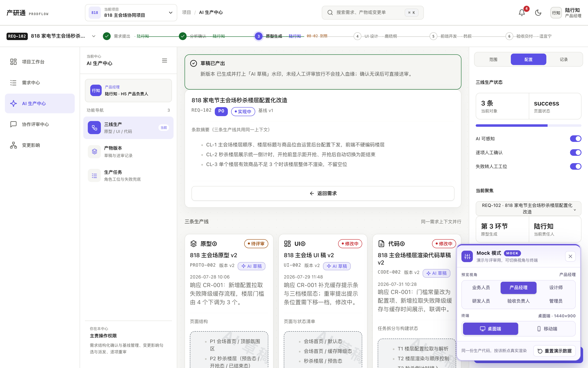Viewport: 588px width, 368px height.
Task: Click the 行知 user avatar in the header
Action: pos(556,13)
